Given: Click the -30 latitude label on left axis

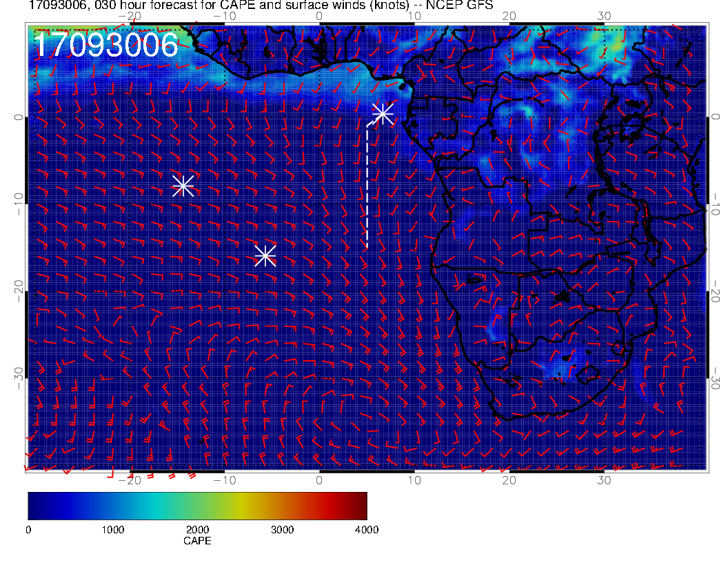Looking at the screenshot, I should (x=18, y=375).
